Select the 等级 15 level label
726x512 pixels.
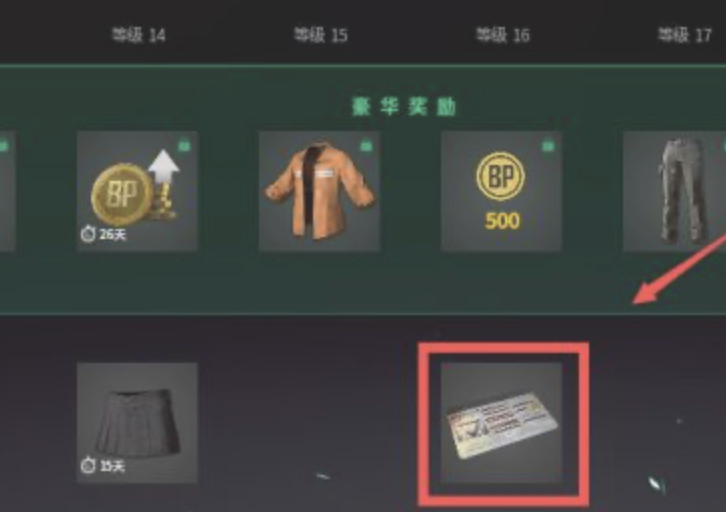click(321, 35)
